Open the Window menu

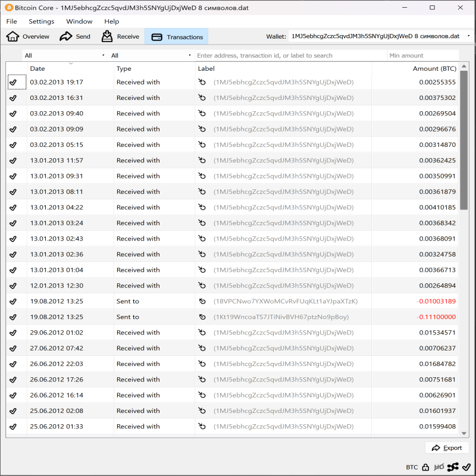click(79, 21)
